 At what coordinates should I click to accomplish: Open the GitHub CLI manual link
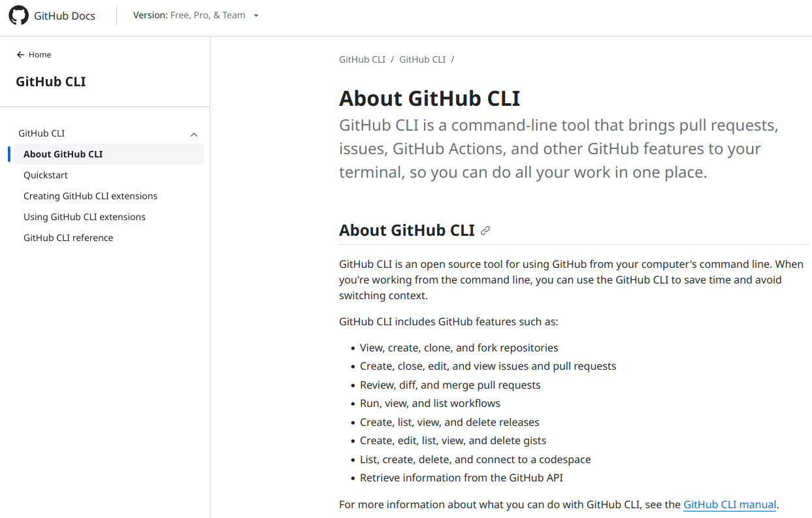tap(730, 504)
